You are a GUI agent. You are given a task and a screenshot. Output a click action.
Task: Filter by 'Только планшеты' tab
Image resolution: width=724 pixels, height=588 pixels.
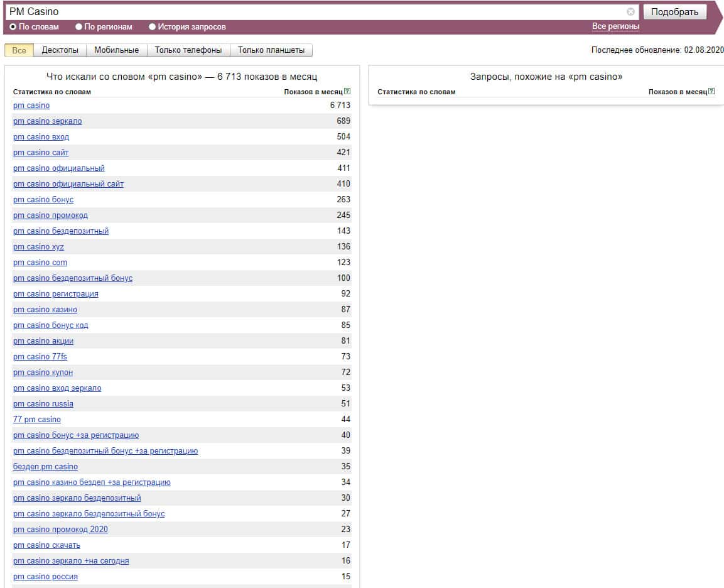click(271, 50)
